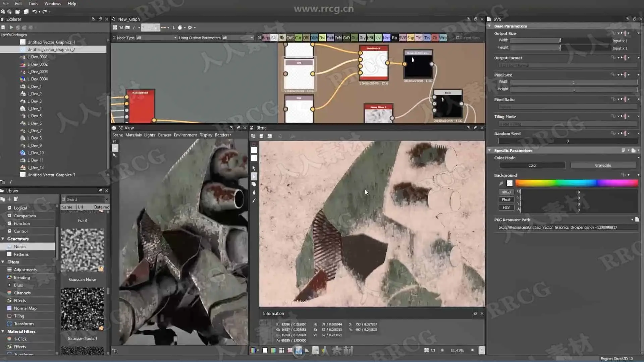Select the pen tool in the 2D toolbar

click(254, 192)
